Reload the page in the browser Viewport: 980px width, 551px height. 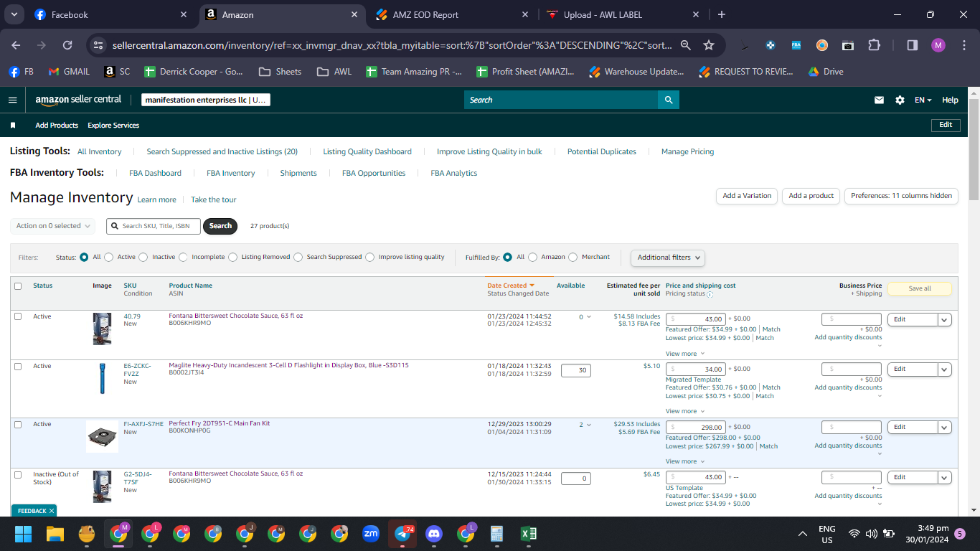[67, 45]
